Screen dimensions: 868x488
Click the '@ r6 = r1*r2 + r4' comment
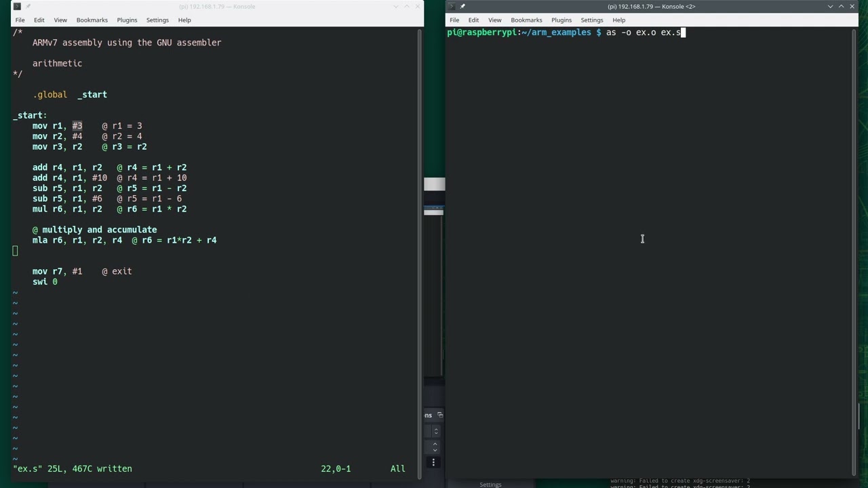coord(174,240)
